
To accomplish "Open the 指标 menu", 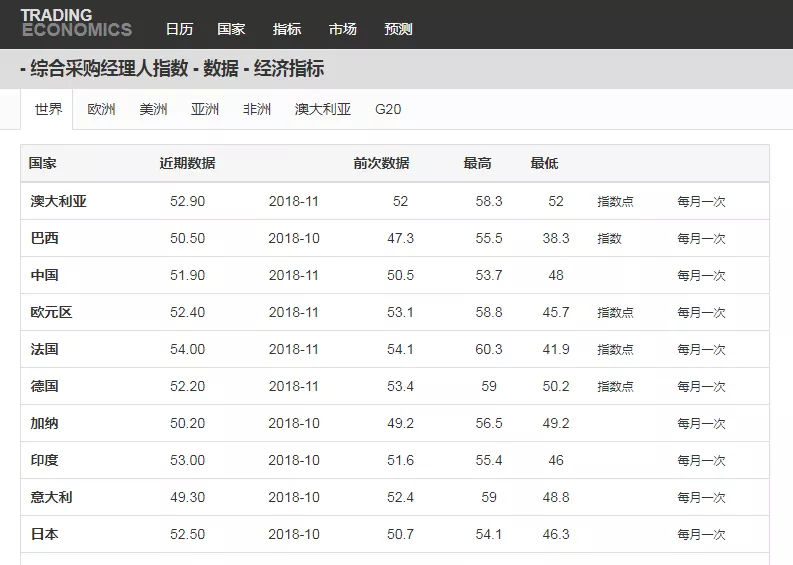I will 287,29.
